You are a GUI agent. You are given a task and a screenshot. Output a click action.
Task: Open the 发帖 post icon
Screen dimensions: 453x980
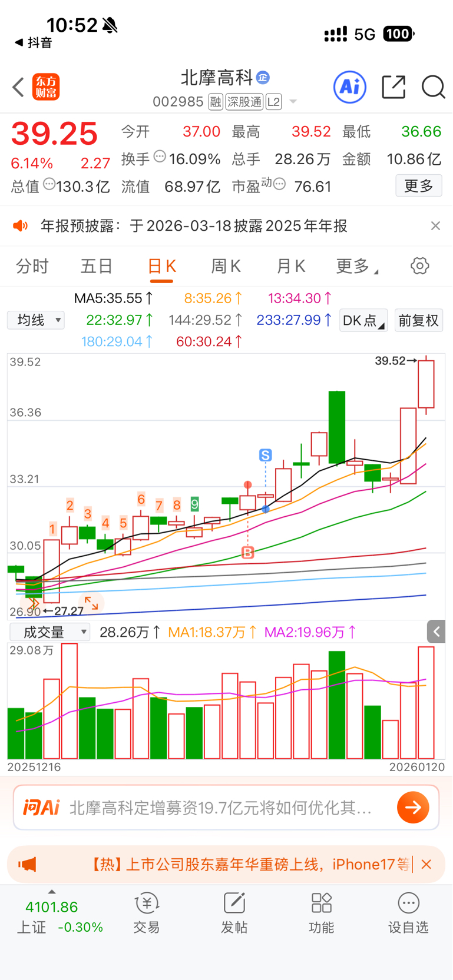coord(234,913)
